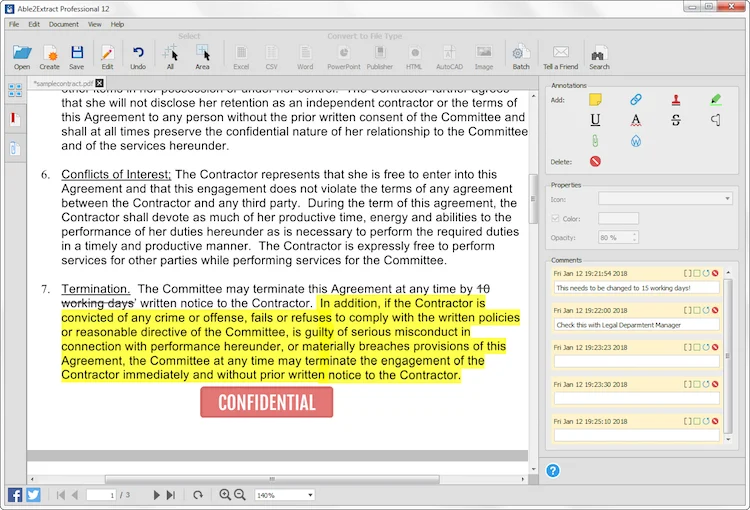Open Search with the binoculars icon
The image size is (750, 510).
tap(599, 56)
